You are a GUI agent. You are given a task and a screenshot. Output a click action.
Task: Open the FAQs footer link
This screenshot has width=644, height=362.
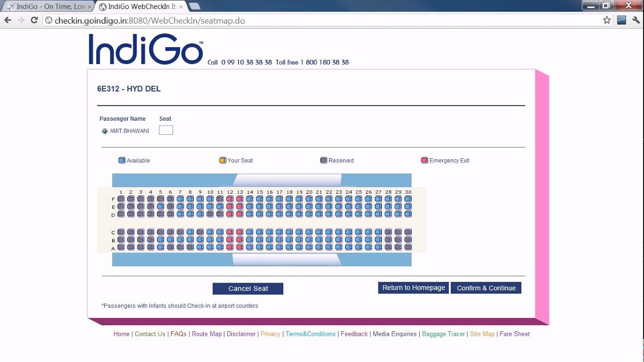click(x=178, y=334)
